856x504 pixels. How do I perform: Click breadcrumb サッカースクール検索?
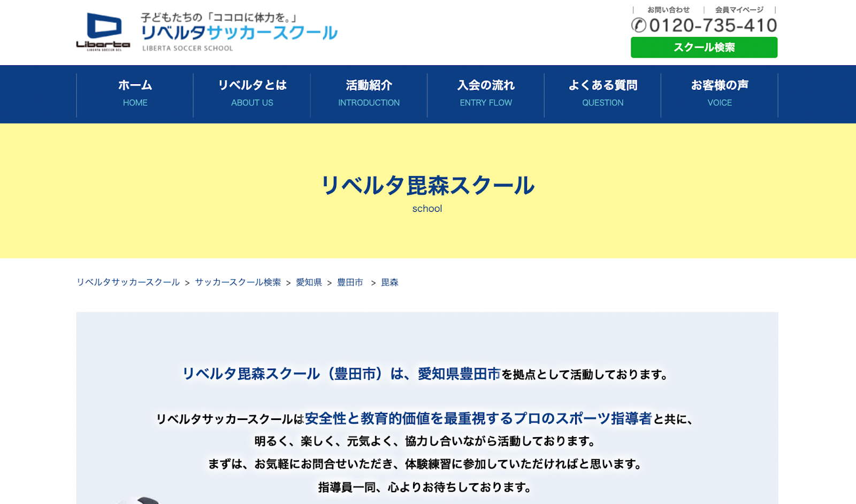238,282
